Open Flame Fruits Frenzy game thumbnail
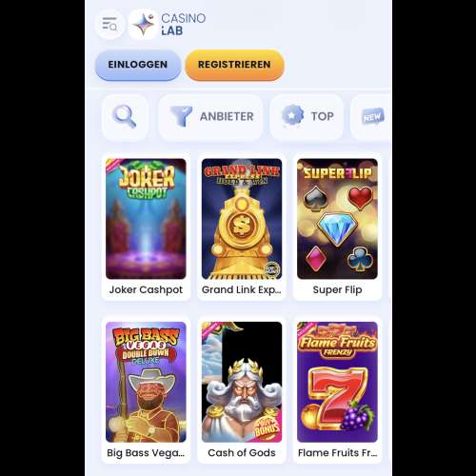 [337, 382]
